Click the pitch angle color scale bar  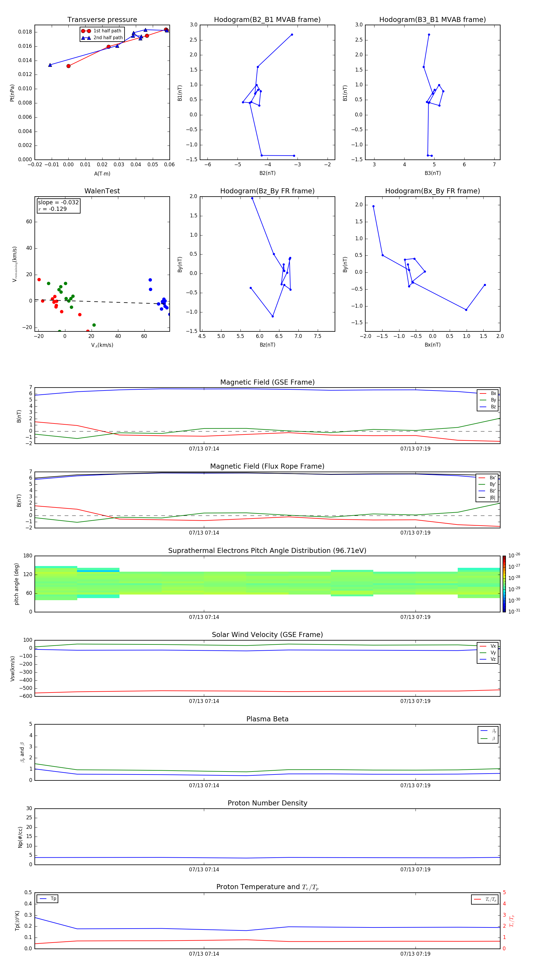[x=504, y=584]
